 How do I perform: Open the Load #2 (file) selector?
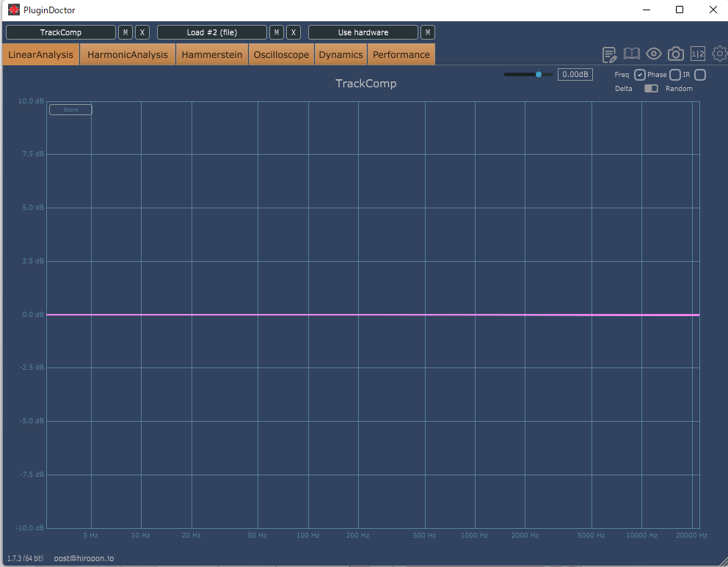tap(211, 32)
